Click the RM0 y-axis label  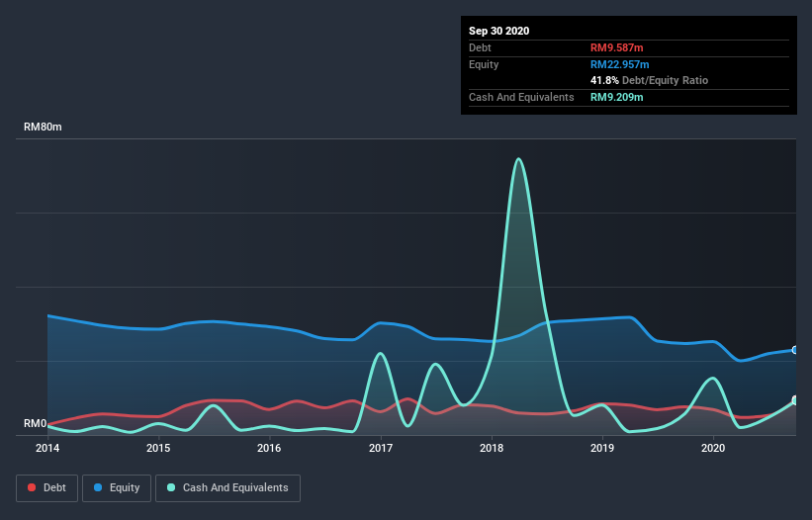36,423
